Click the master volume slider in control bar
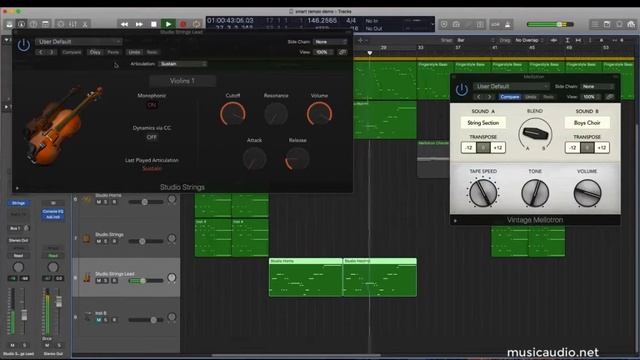 pyautogui.click(x=550, y=24)
